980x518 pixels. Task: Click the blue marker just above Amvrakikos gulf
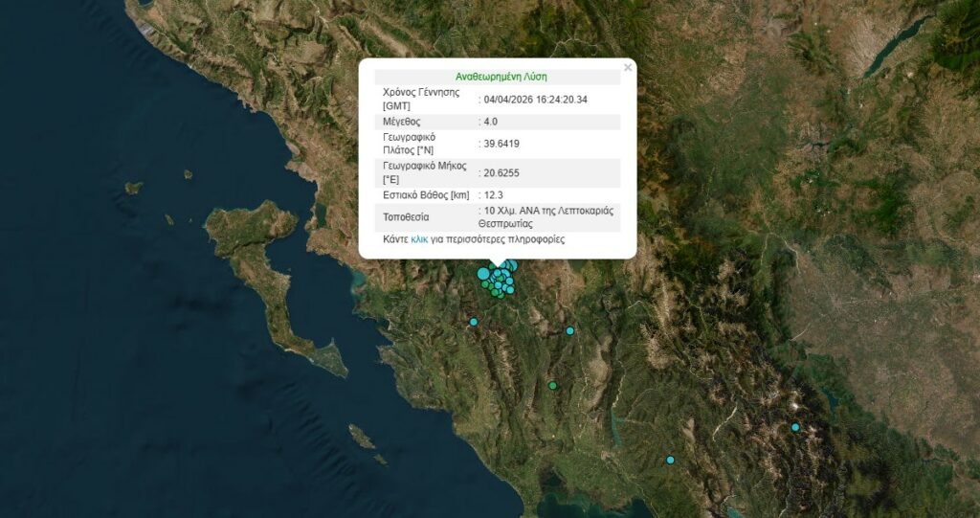[670, 460]
